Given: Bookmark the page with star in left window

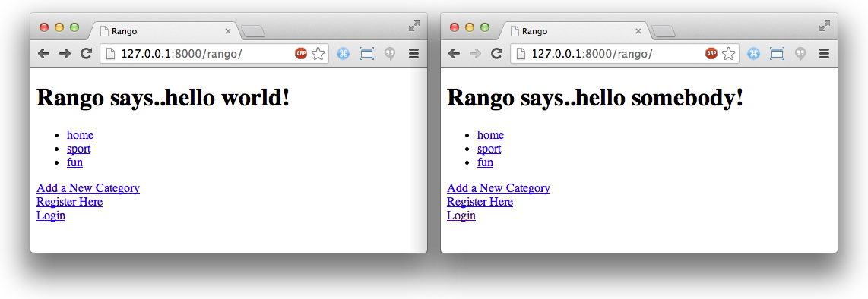Looking at the screenshot, I should [x=318, y=54].
